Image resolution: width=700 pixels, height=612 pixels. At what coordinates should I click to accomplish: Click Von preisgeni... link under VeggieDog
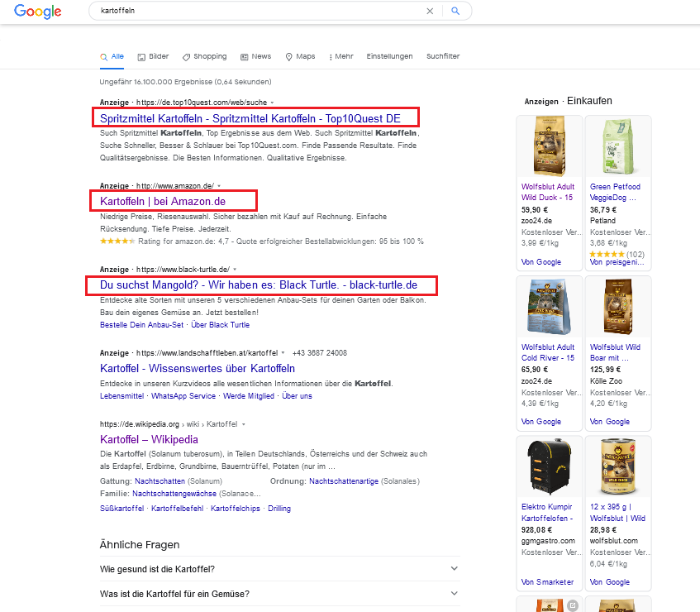pos(617,262)
